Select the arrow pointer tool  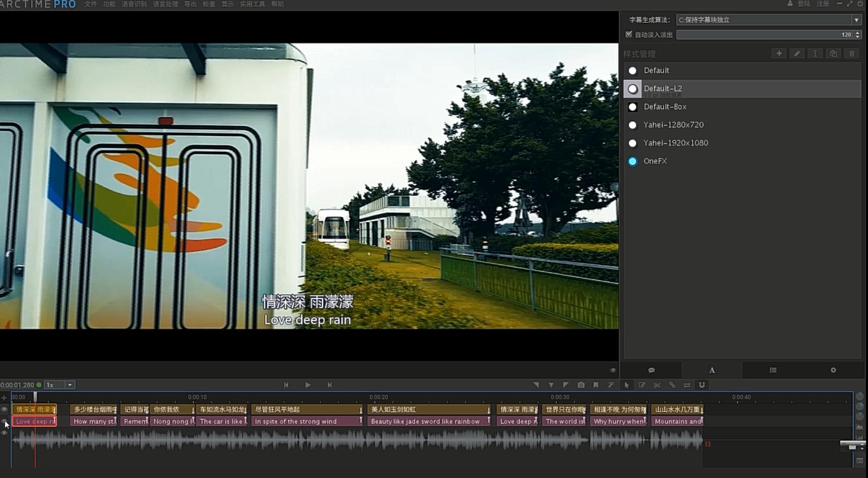tap(626, 385)
